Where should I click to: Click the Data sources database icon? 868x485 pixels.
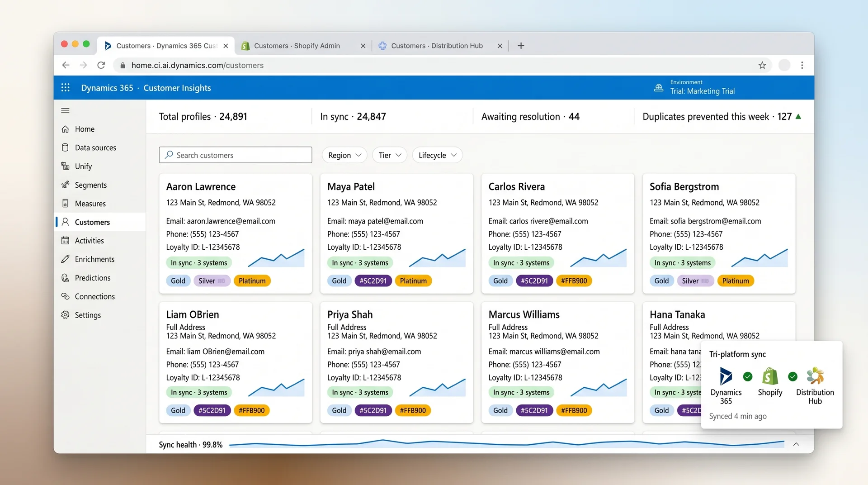pyautogui.click(x=66, y=147)
